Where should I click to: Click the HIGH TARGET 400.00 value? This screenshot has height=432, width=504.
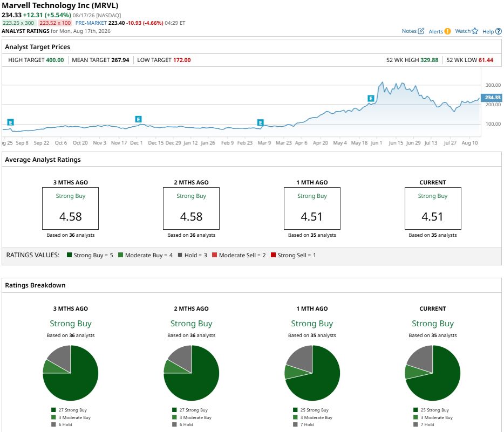click(x=55, y=60)
